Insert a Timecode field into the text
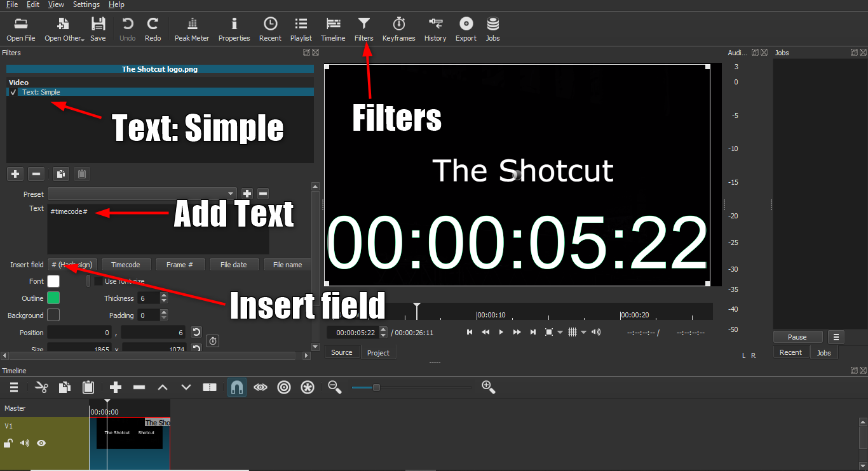This screenshot has height=471, width=868. (x=126, y=264)
